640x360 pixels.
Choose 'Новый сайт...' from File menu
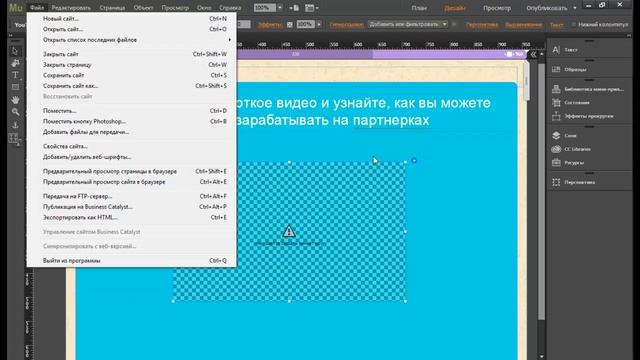[131, 18]
